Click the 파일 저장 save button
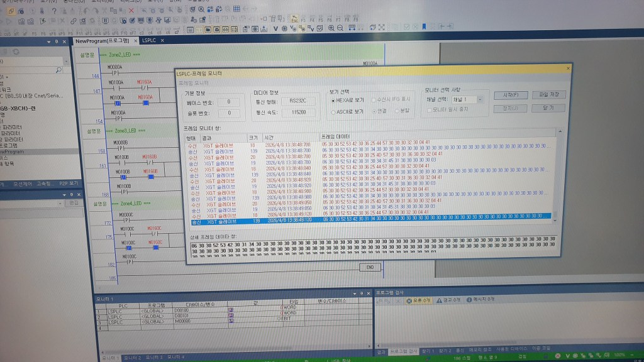 click(x=550, y=95)
